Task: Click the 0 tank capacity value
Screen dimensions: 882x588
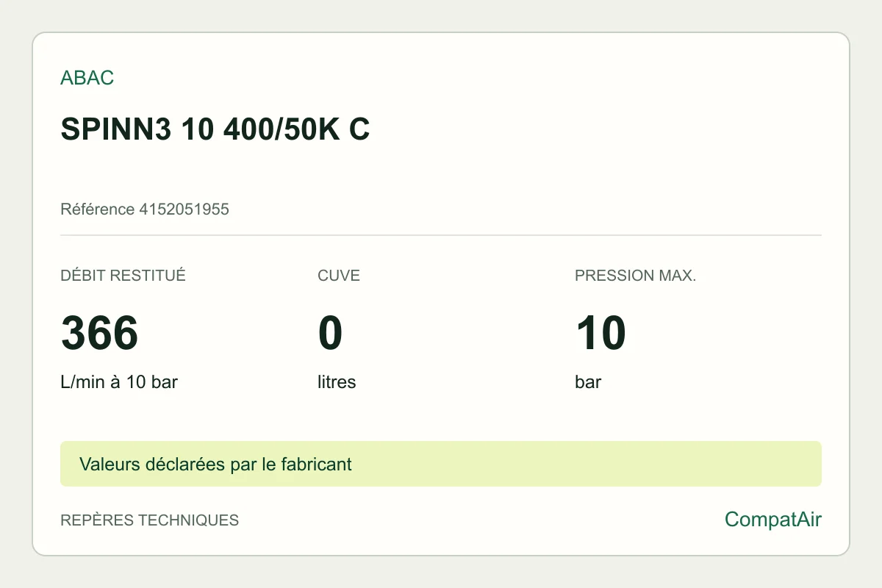Action: (330, 333)
